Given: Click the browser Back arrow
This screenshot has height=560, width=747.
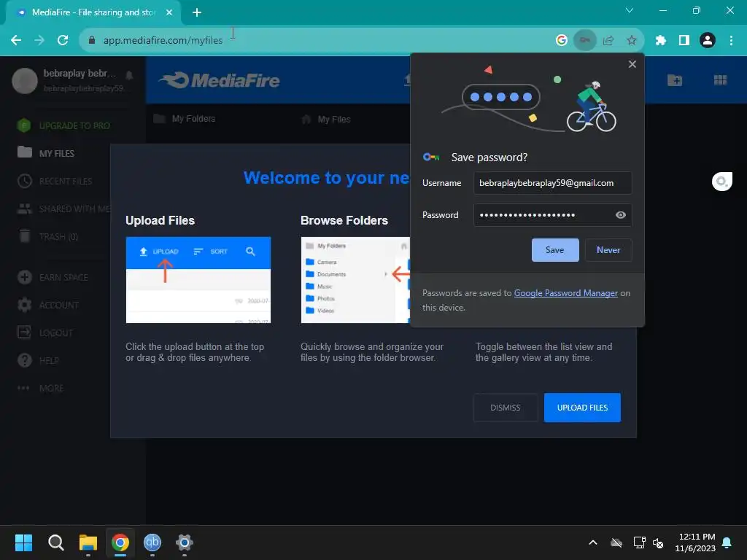Looking at the screenshot, I should [x=16, y=41].
